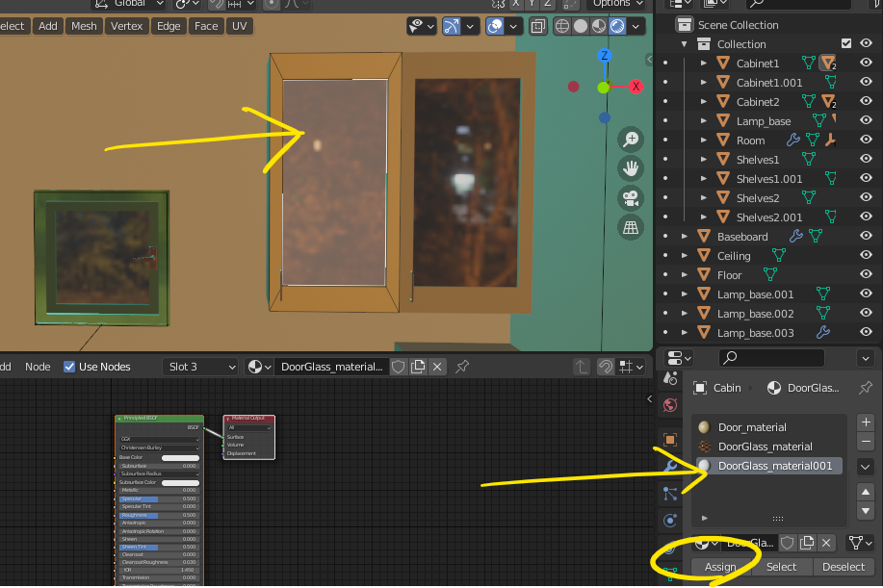Switch viewport to material preview shading
Image resolution: width=883 pixels, height=588 pixels.
click(x=599, y=26)
